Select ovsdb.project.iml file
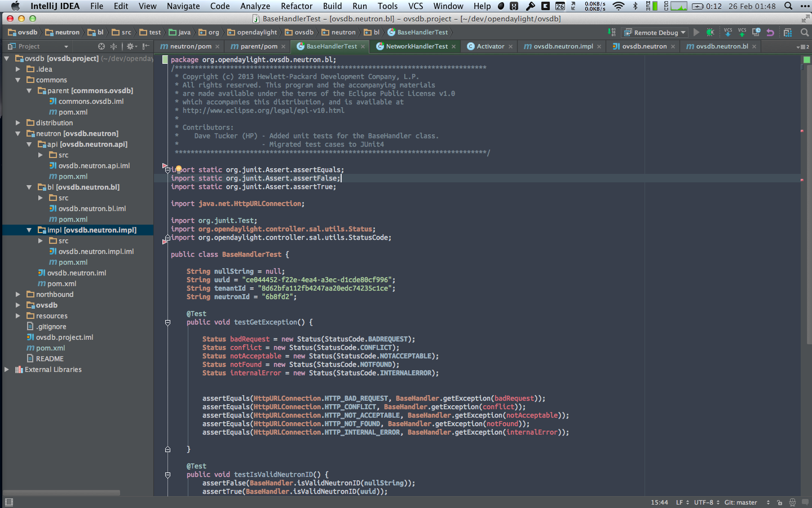This screenshot has width=812, height=508. click(x=64, y=337)
